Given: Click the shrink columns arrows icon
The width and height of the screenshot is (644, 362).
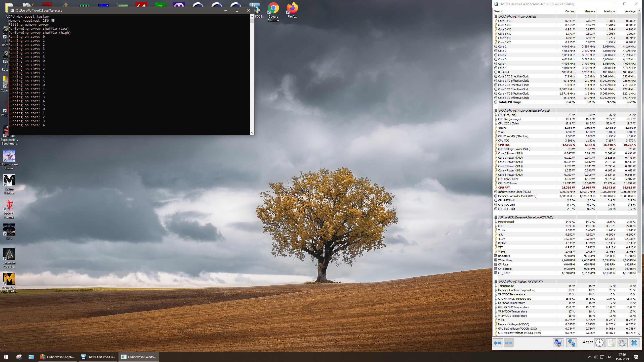Looking at the screenshot, I should 509,343.
